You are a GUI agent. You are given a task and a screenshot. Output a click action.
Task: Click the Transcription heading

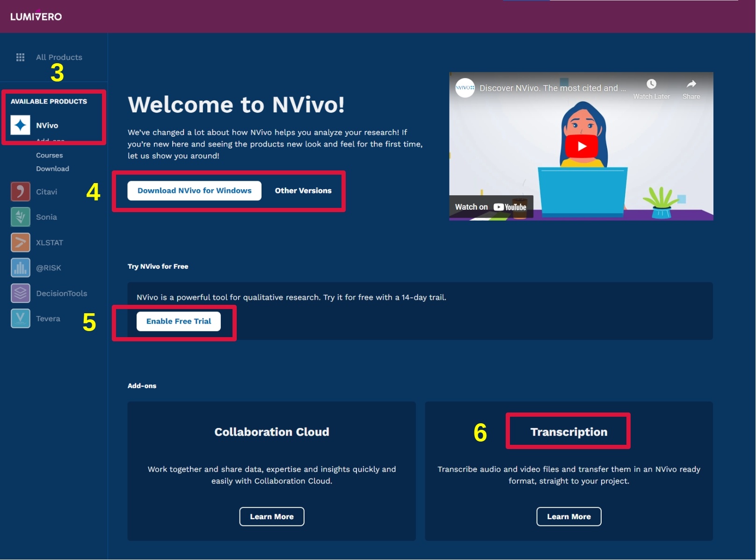569,432
